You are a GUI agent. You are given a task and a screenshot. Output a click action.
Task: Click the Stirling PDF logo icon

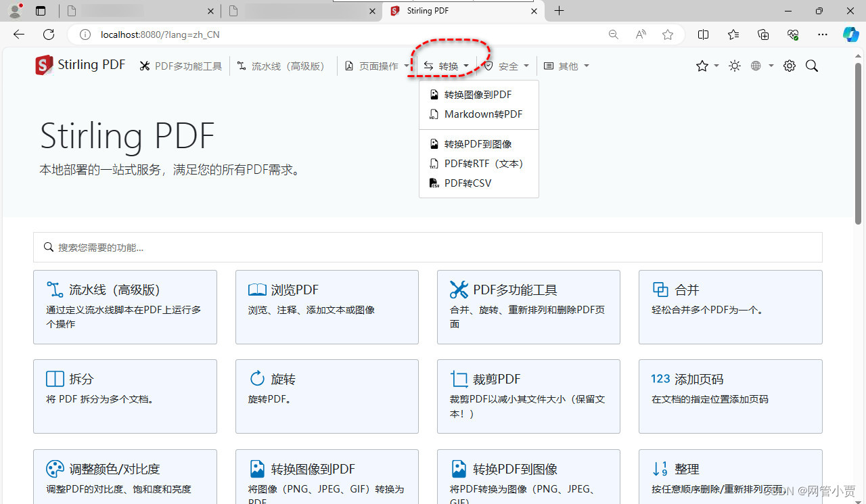point(44,66)
